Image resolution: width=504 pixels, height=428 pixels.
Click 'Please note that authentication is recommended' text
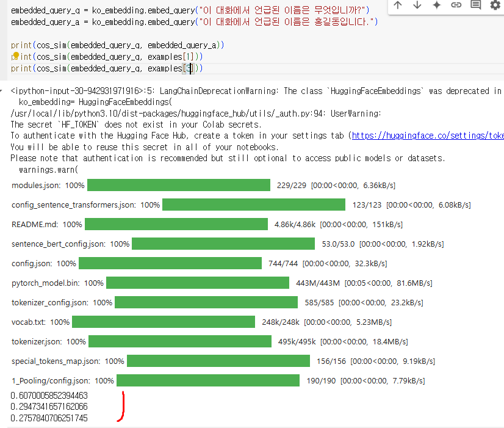point(228,159)
